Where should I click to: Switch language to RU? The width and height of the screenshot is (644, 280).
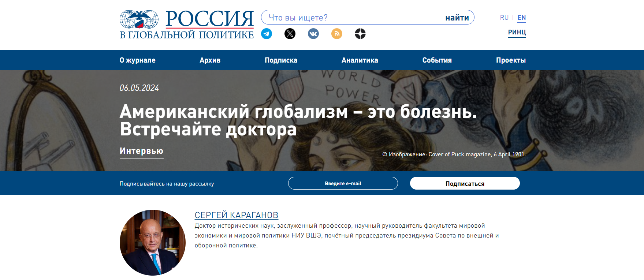point(505,18)
